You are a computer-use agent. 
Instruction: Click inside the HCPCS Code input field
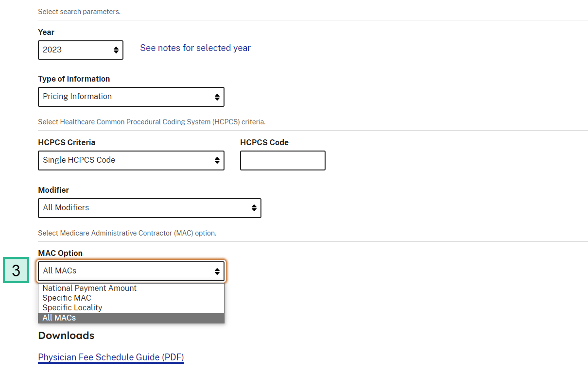click(x=282, y=160)
